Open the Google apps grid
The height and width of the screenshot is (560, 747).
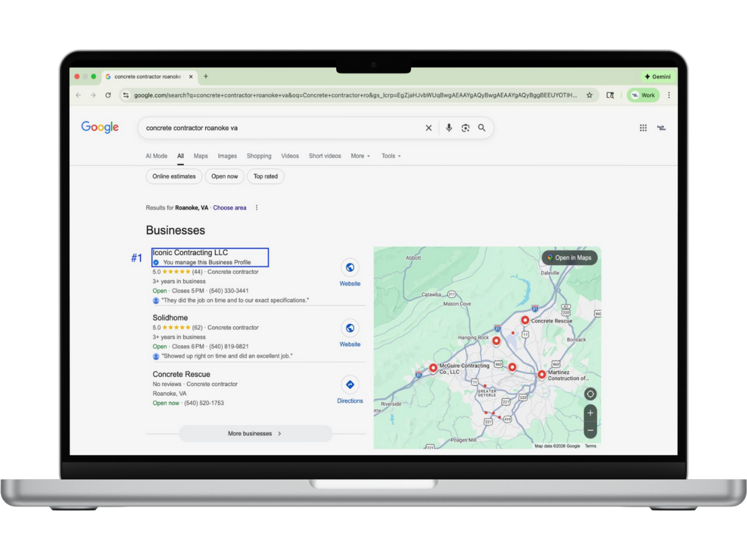642,127
